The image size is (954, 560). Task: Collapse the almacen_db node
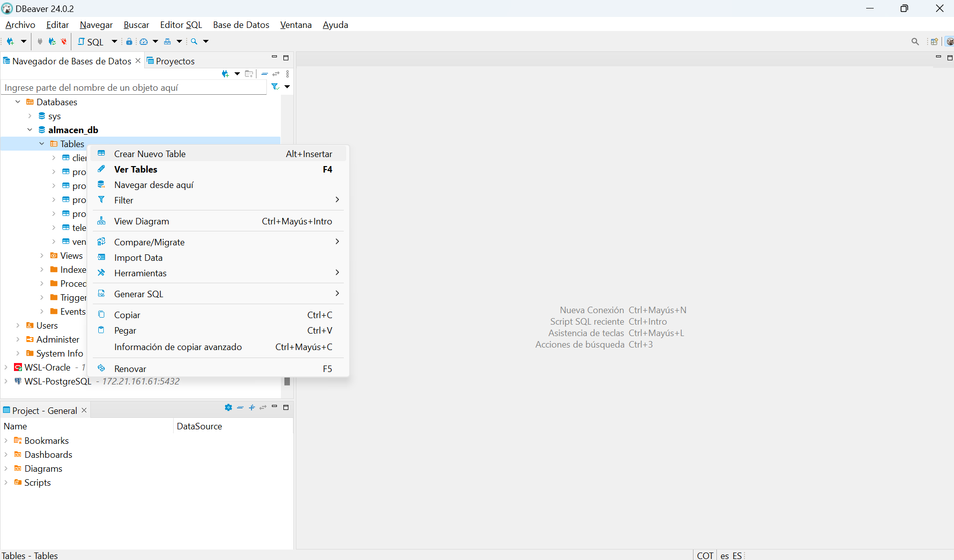pos(30,130)
